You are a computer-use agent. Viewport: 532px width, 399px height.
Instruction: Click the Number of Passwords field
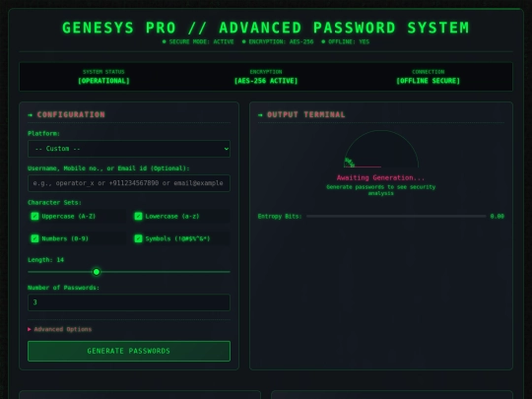tap(129, 302)
